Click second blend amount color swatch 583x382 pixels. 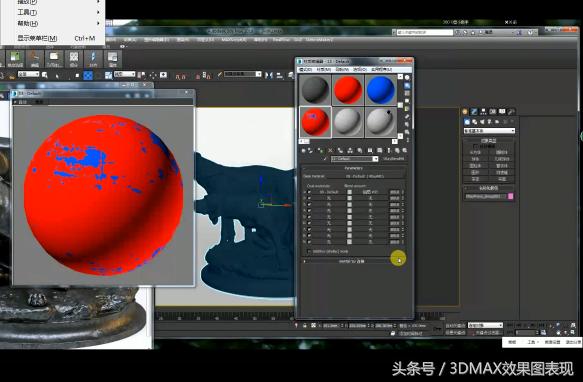[349, 198]
